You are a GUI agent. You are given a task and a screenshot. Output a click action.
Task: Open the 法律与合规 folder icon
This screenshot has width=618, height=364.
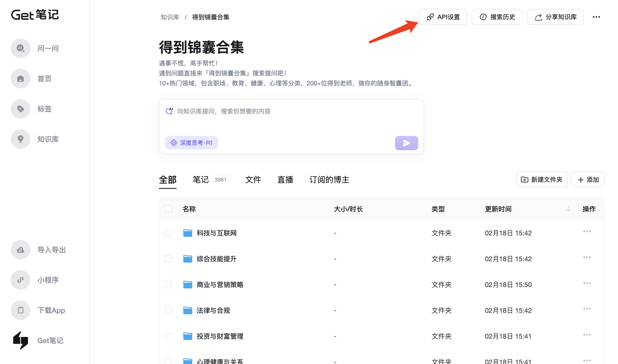[x=188, y=310]
